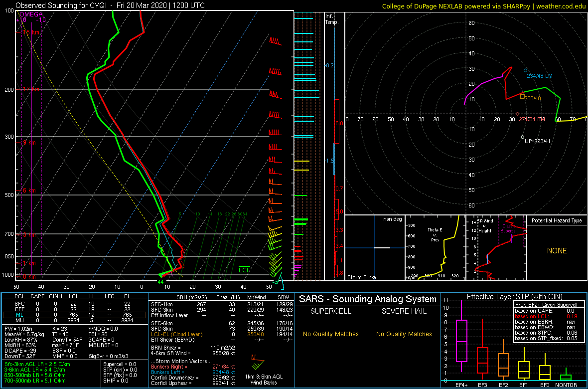Click No Quality Matches under SEVERE HAIL
The width and height of the screenshot is (588, 389).
(404, 334)
